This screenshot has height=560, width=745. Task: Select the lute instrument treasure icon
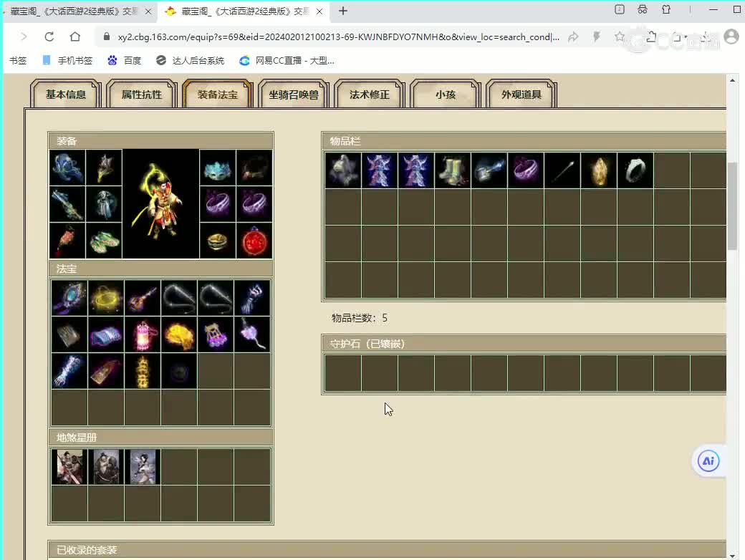pyautogui.click(x=143, y=298)
